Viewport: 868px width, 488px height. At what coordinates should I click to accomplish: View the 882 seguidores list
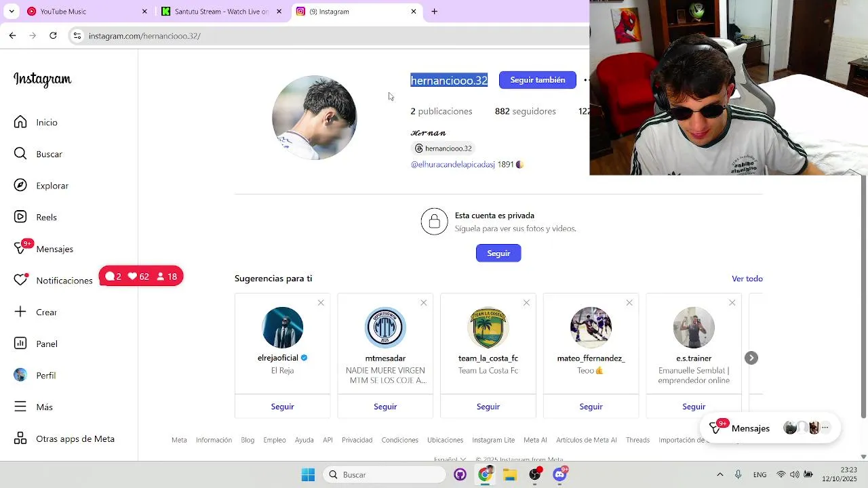(x=526, y=111)
